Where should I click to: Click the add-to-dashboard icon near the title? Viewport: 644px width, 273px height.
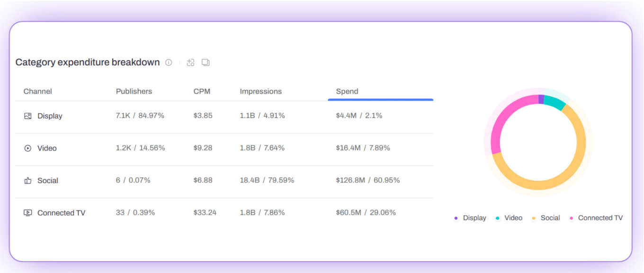(x=191, y=63)
